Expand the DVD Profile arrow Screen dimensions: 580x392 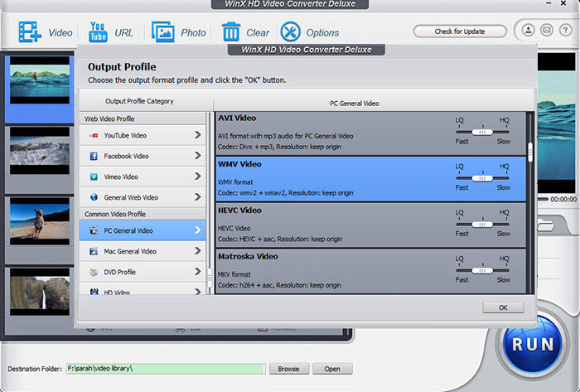coord(197,272)
